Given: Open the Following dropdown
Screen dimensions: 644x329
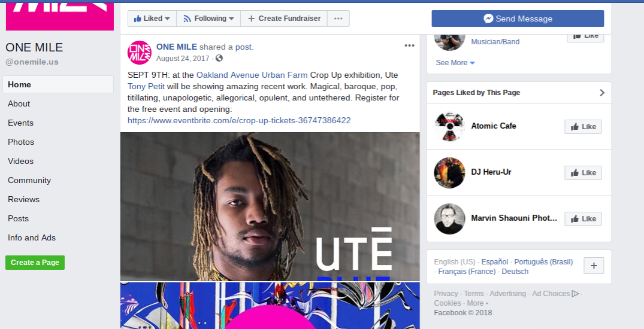Looking at the screenshot, I should coord(208,19).
